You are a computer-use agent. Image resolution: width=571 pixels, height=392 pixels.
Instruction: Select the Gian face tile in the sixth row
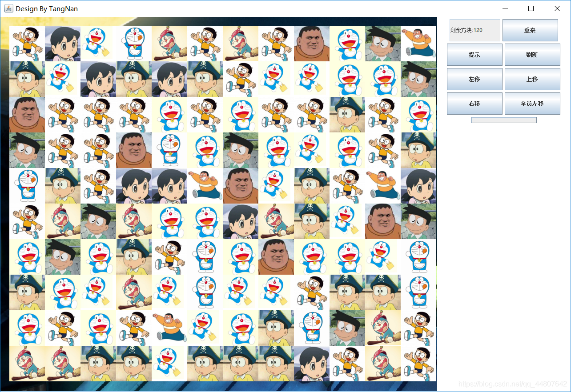[x=383, y=221]
